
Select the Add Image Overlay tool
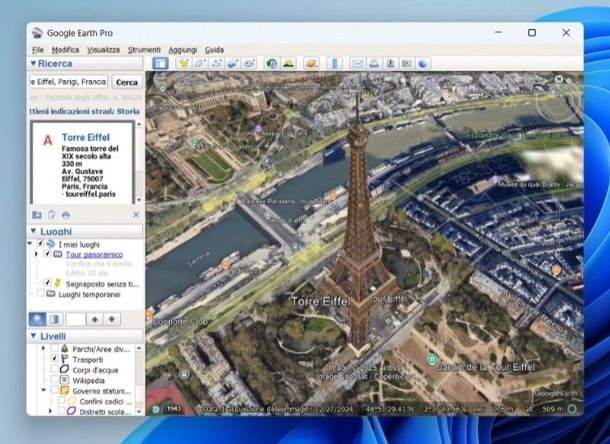coord(232,63)
